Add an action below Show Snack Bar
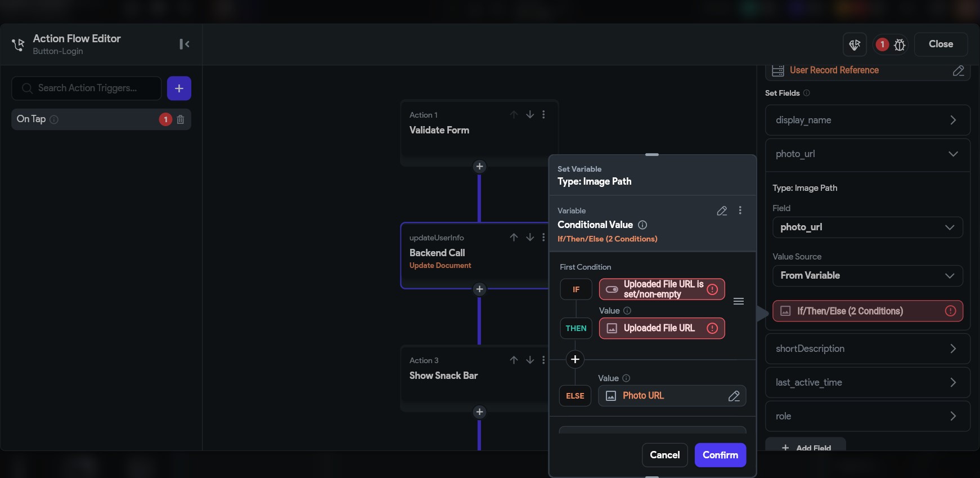Screen dimensions: 980x478 point(479,412)
